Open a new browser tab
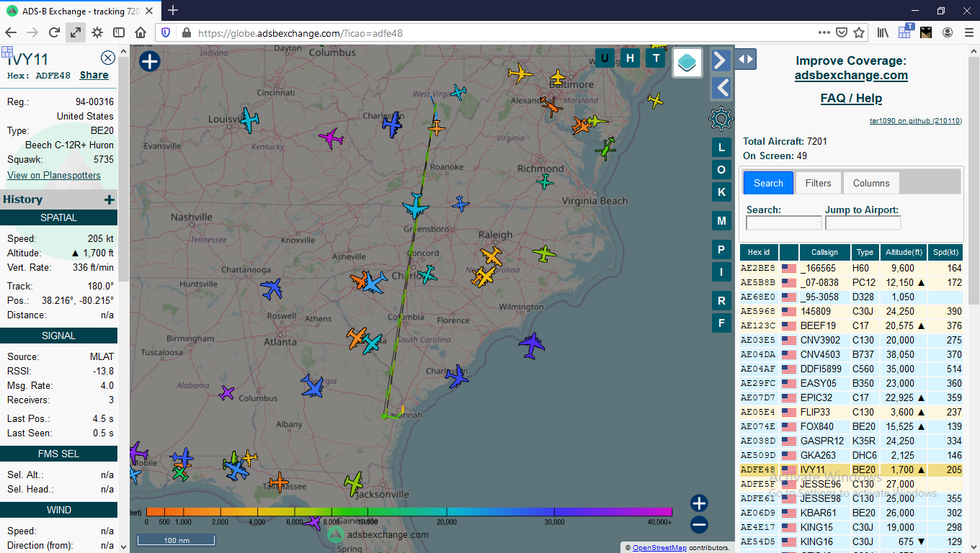This screenshot has width=980, height=553. (173, 10)
